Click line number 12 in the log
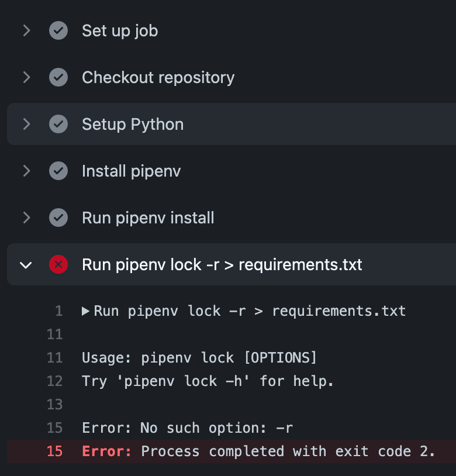 [x=54, y=381]
